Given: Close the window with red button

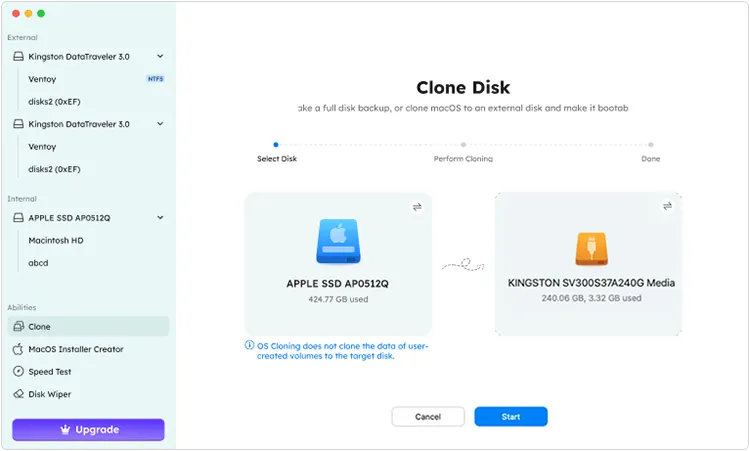Looking at the screenshot, I should pos(16,13).
